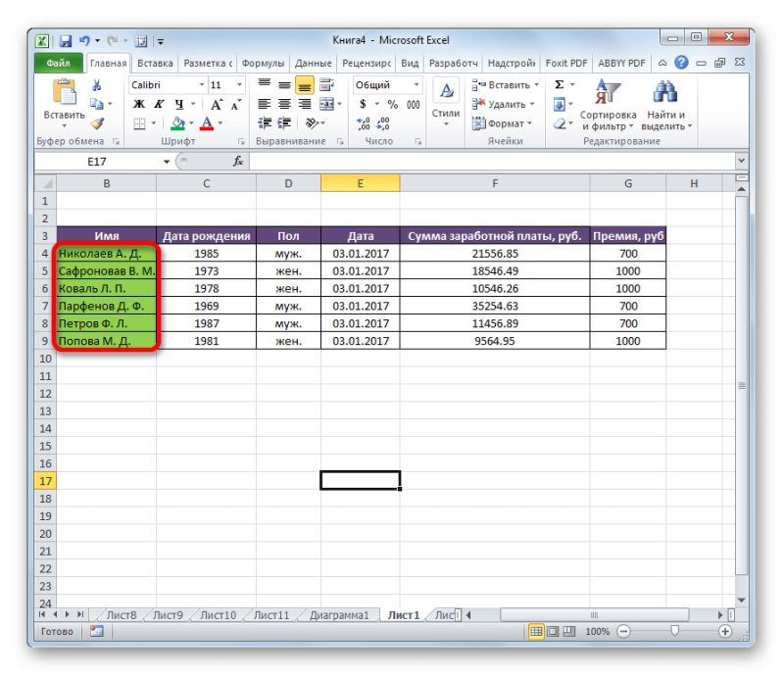Switch to sheet tab Лист10
The height and width of the screenshot is (676, 784).
(218, 615)
